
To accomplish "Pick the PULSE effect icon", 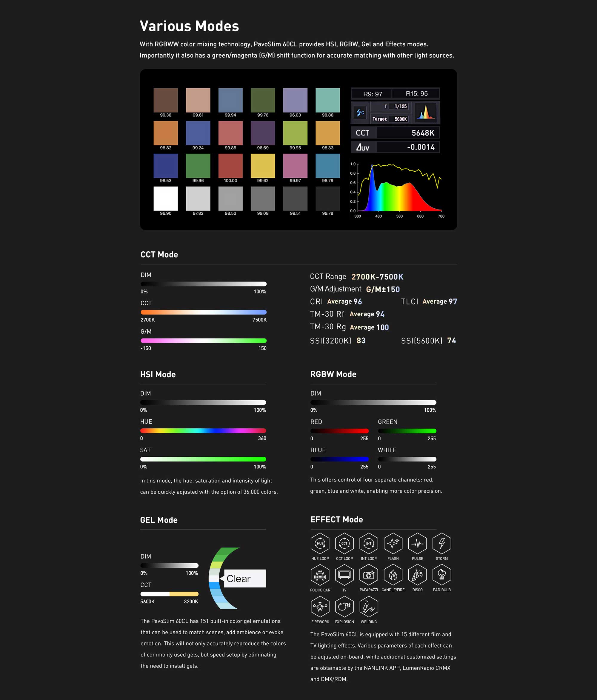I will pyautogui.click(x=417, y=543).
